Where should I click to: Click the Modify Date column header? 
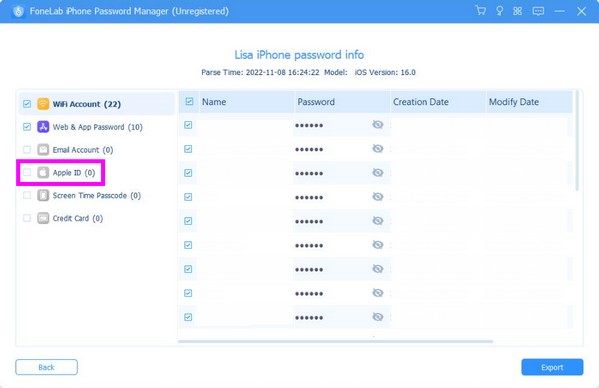(529, 102)
